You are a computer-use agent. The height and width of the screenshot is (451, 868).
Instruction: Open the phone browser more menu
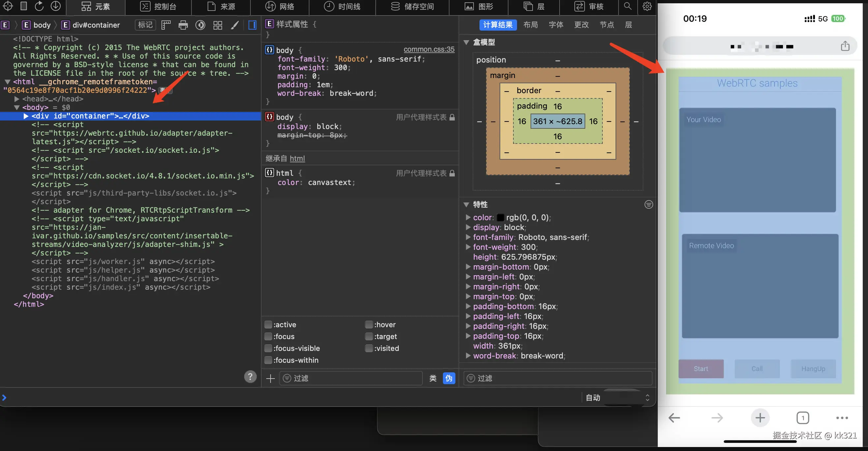coord(842,418)
